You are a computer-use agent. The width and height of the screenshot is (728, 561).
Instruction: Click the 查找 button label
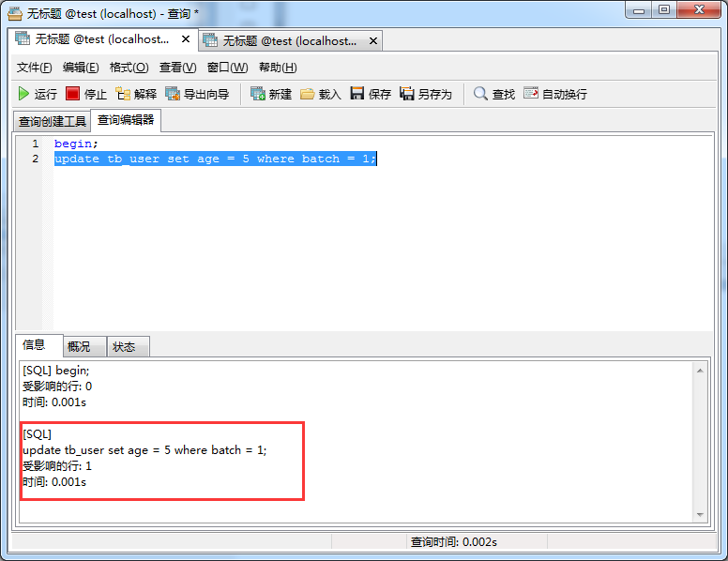pos(503,94)
